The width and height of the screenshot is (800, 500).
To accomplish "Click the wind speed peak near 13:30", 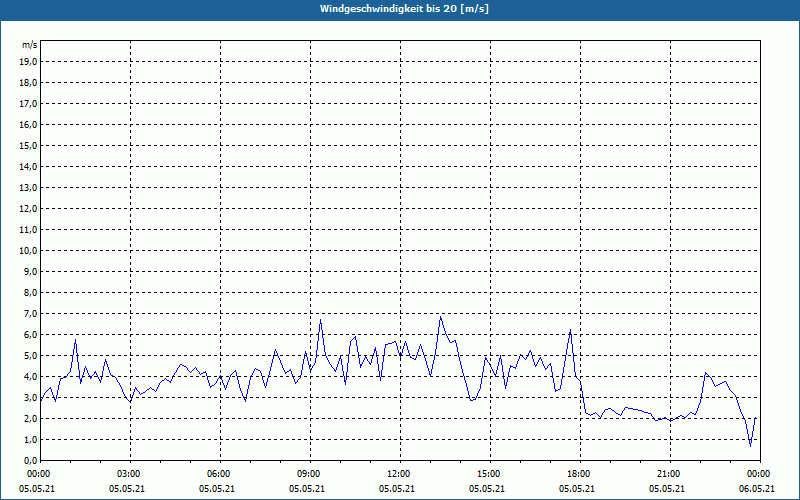I will (440, 317).
